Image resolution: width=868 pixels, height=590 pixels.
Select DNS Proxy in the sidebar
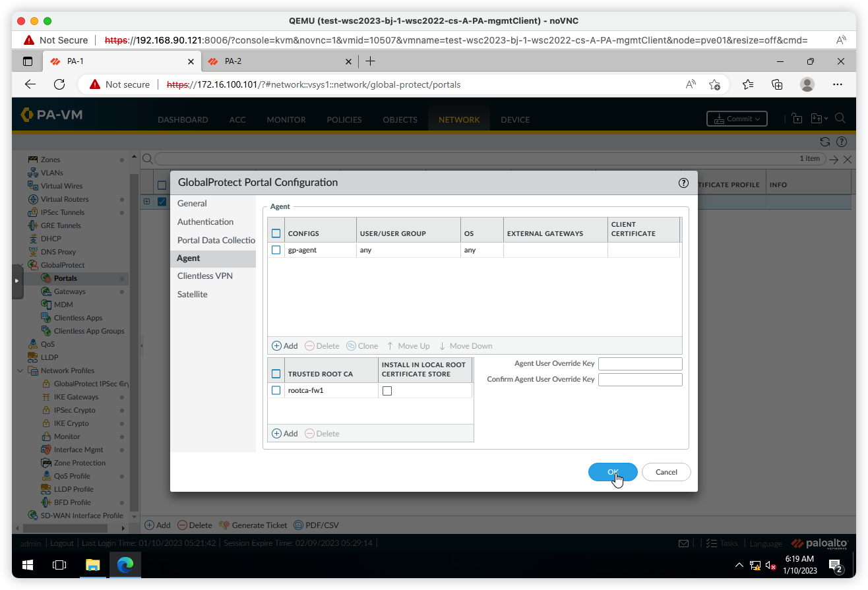(x=58, y=252)
